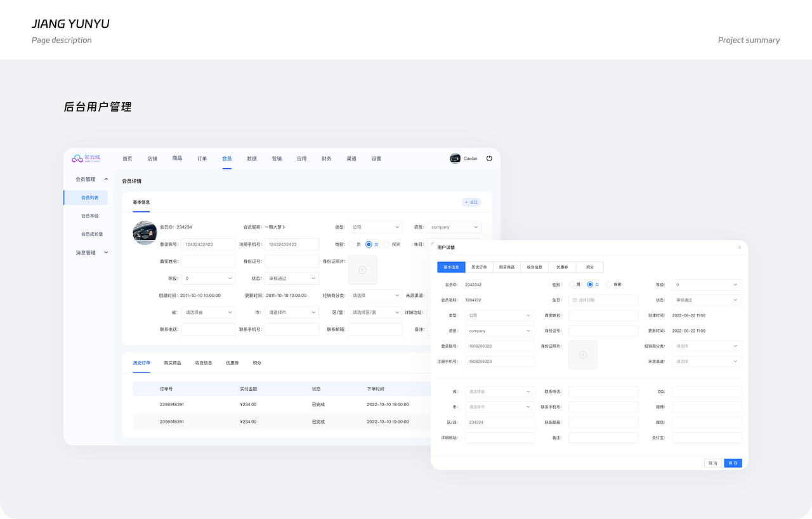
Task: Click the 真实姓名 input on 会员详情 page
Action: pos(208,261)
